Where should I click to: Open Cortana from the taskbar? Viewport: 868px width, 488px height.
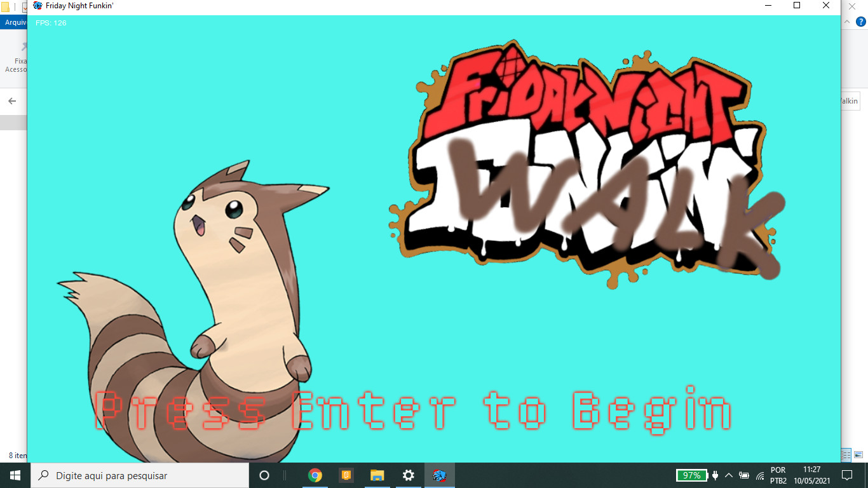[x=264, y=475]
